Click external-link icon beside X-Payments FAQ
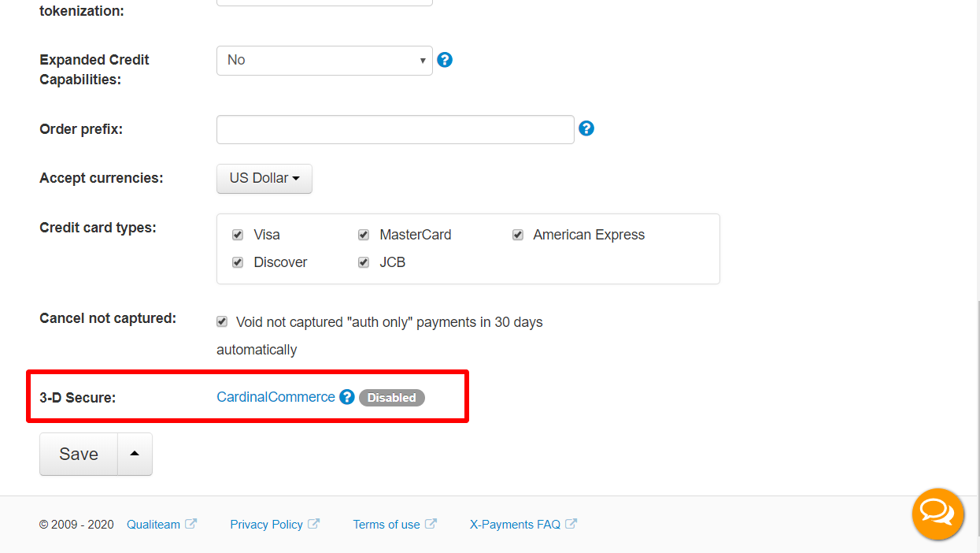Screen dimensions: 980x553 [571, 524]
